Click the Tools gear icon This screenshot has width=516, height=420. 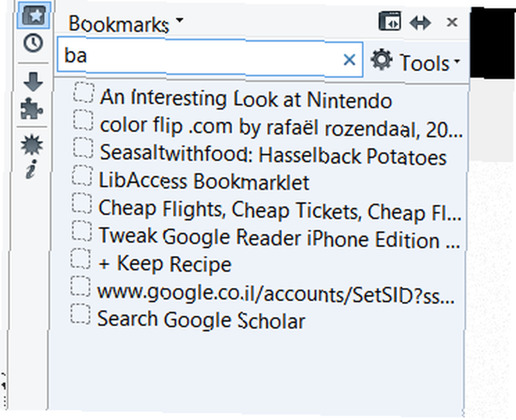pyautogui.click(x=381, y=59)
